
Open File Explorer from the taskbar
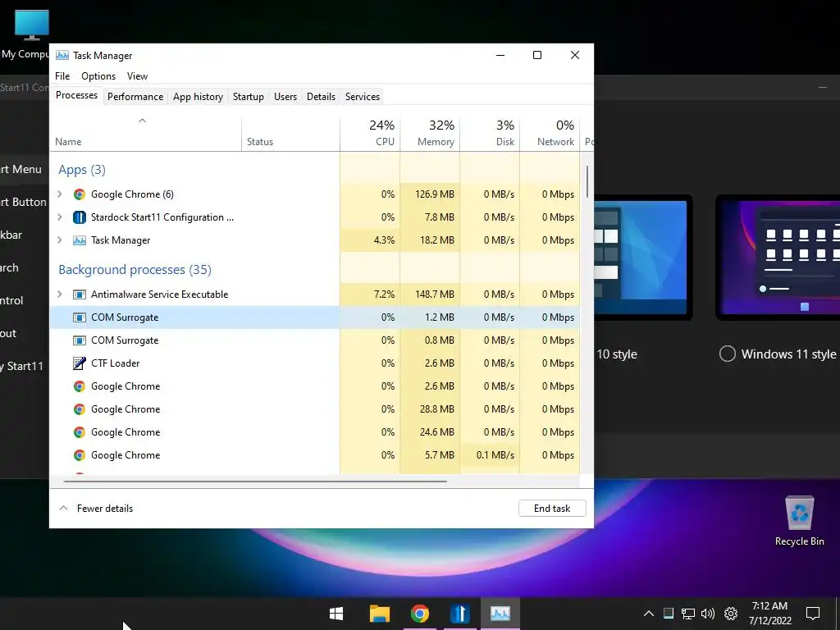[x=379, y=614]
